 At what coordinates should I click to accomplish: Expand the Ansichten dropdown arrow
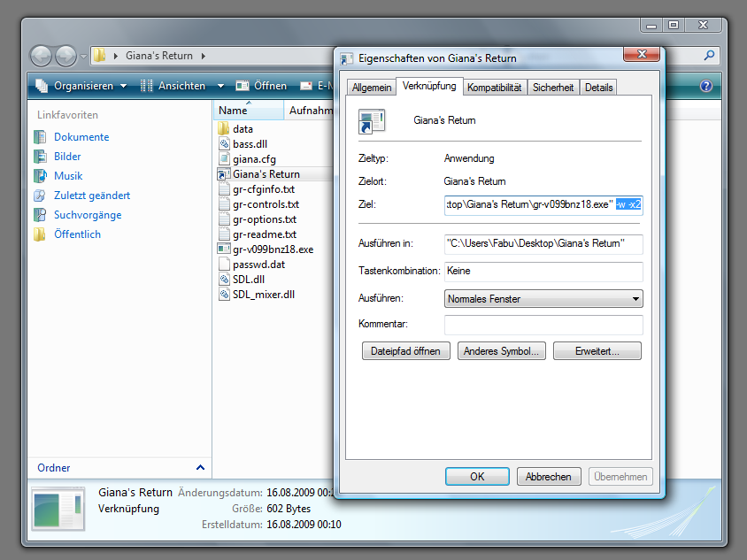pos(220,86)
